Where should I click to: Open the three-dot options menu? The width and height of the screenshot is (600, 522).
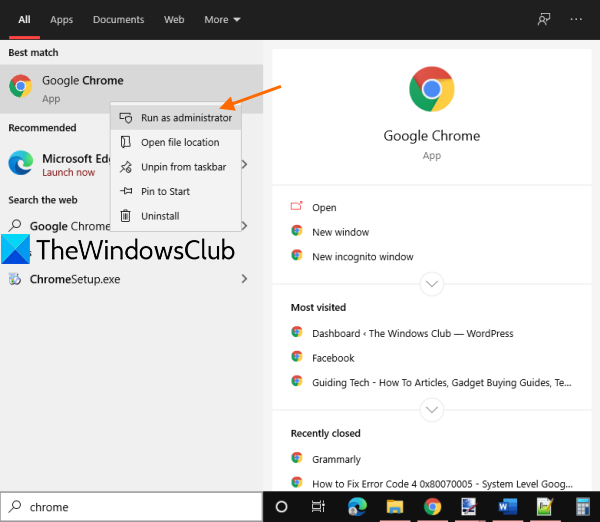[576, 19]
